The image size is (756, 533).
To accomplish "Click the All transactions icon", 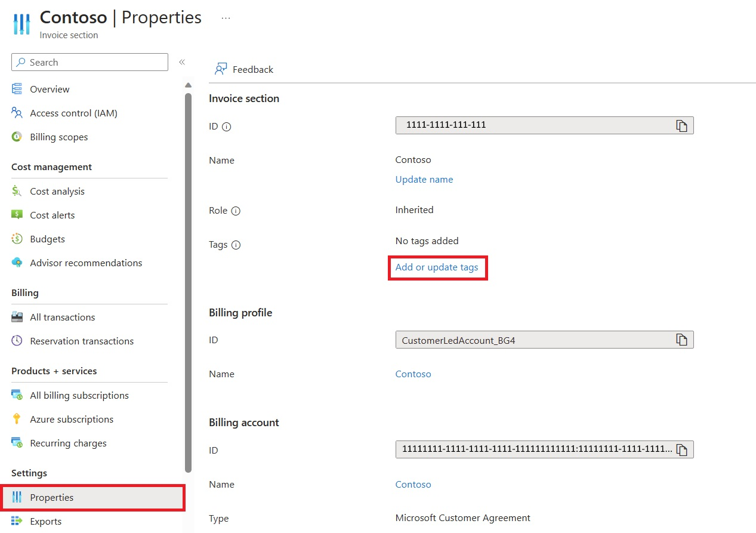I will click(x=17, y=317).
